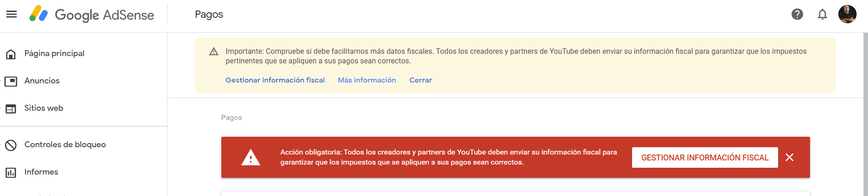Open the Más información link
The image size is (868, 196).
point(366,80)
